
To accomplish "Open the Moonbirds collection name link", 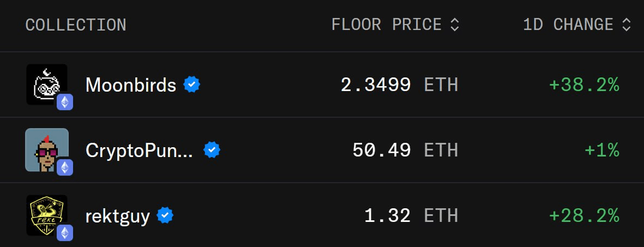I will (131, 85).
